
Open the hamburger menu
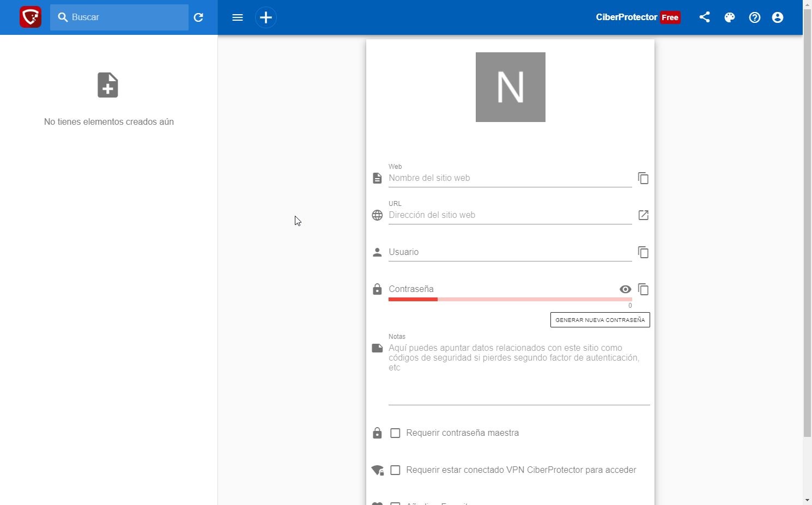pyautogui.click(x=238, y=17)
